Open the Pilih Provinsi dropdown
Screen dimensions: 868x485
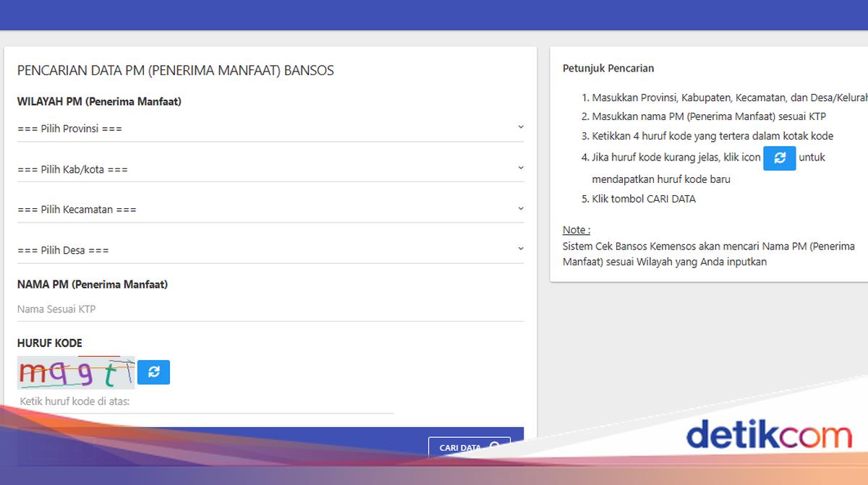[271, 128]
